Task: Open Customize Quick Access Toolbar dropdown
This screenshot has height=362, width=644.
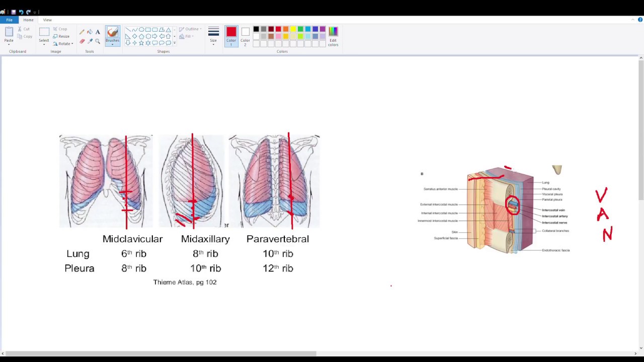Action: [x=34, y=12]
